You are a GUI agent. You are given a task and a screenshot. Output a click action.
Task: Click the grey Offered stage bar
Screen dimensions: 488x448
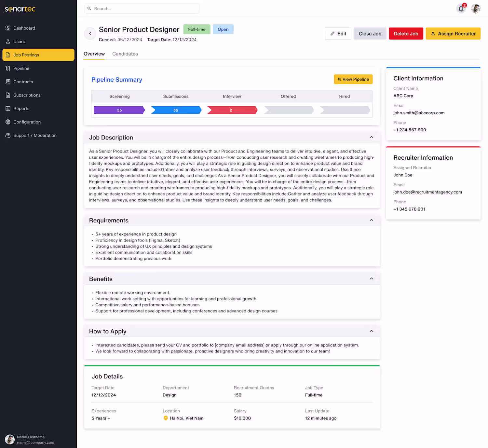tap(289, 110)
